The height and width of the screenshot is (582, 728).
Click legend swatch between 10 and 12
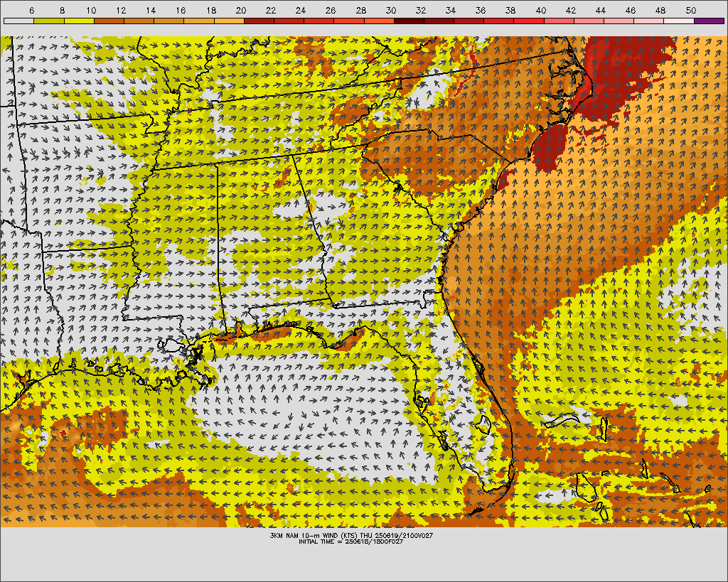pos(109,21)
